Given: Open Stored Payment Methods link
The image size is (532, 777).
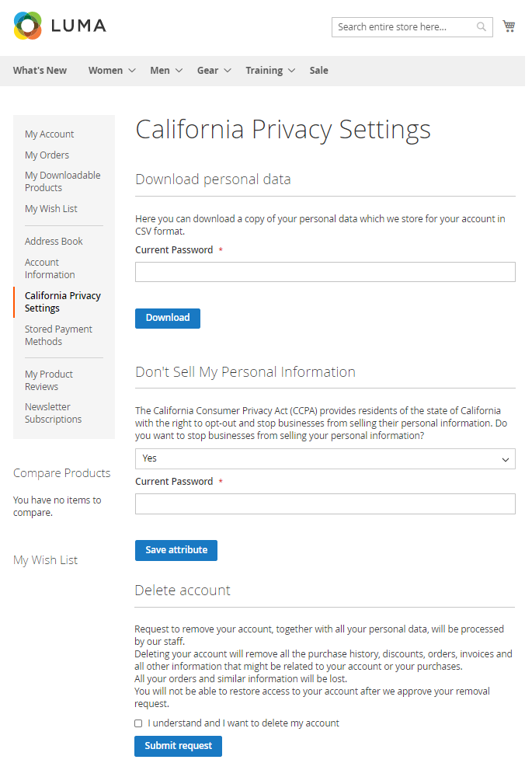Looking at the screenshot, I should click(58, 336).
